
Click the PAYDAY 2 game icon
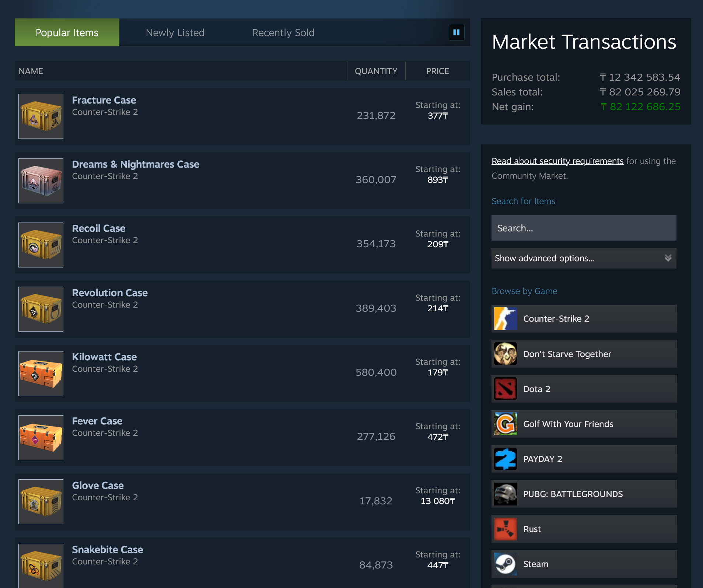tap(506, 459)
